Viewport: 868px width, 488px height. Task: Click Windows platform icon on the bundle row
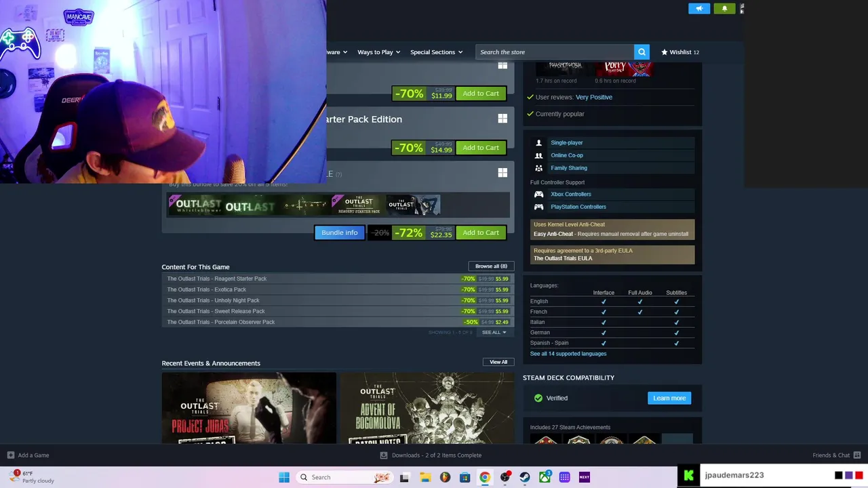click(502, 173)
